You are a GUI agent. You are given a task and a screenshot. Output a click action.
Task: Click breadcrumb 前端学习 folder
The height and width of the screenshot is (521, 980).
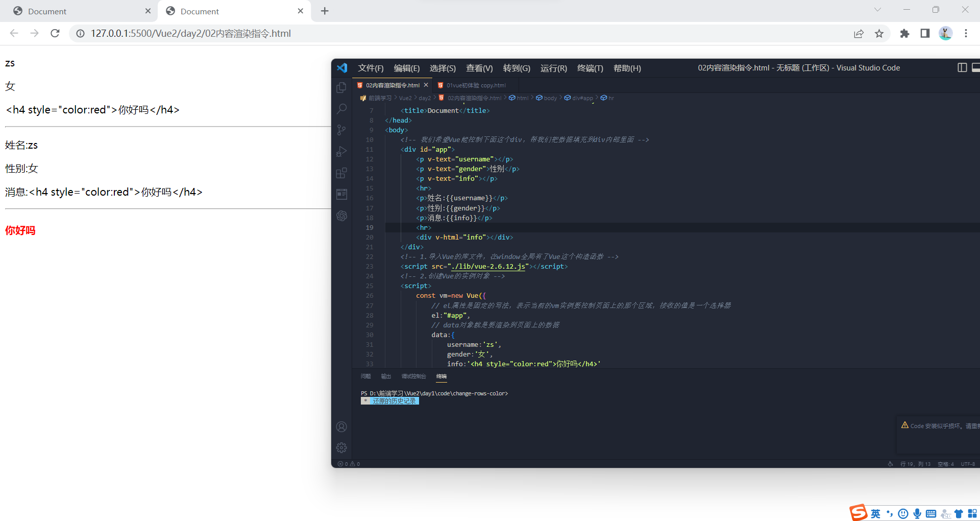(376, 98)
